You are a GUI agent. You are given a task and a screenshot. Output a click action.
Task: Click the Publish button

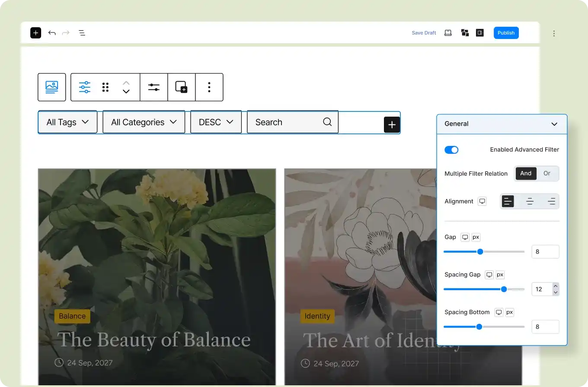[x=506, y=33]
